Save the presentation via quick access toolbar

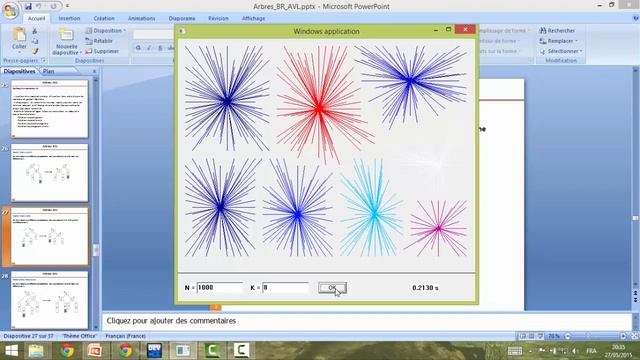(x=28, y=6)
